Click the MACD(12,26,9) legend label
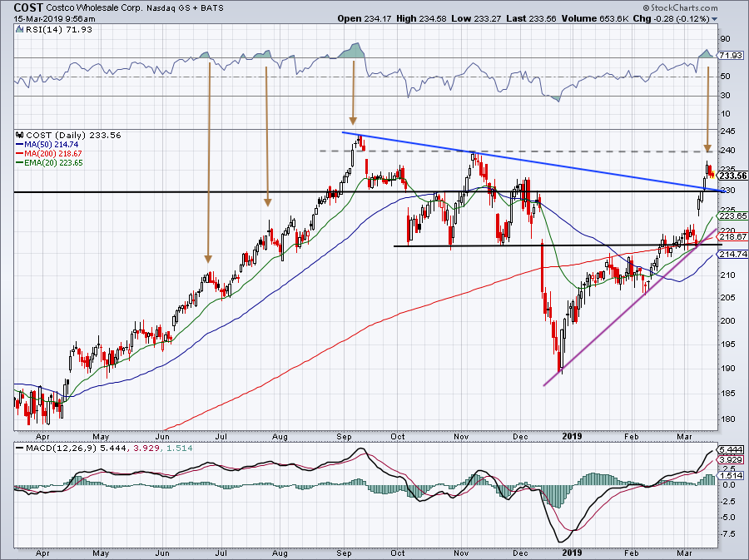749x560 pixels. click(x=61, y=448)
